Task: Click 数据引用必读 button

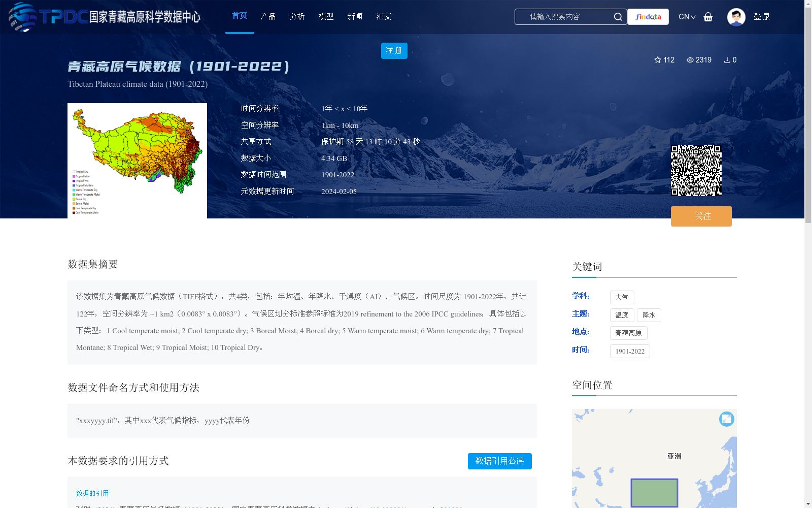Action: point(499,461)
